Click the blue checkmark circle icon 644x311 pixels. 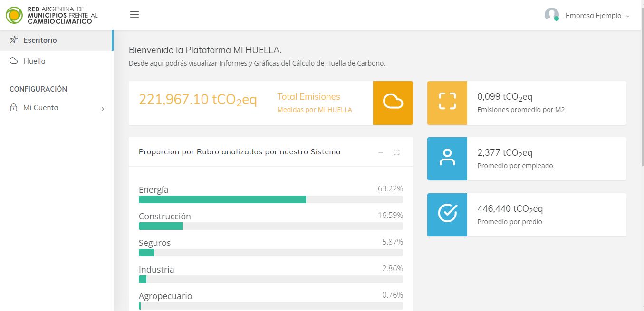(x=447, y=215)
